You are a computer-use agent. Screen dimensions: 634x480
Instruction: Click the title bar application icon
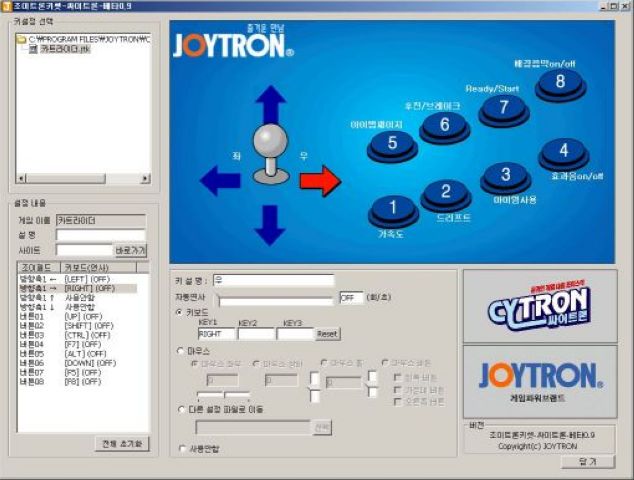(x=7, y=6)
